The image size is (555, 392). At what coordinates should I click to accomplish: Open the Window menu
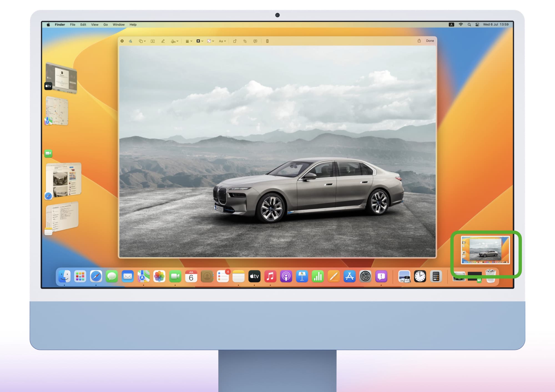tap(118, 24)
